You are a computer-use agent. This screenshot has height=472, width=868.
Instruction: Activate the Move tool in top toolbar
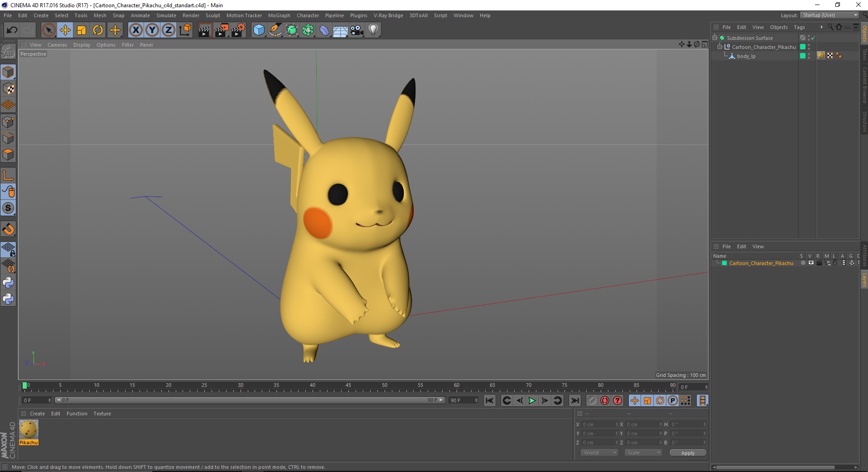pos(65,30)
